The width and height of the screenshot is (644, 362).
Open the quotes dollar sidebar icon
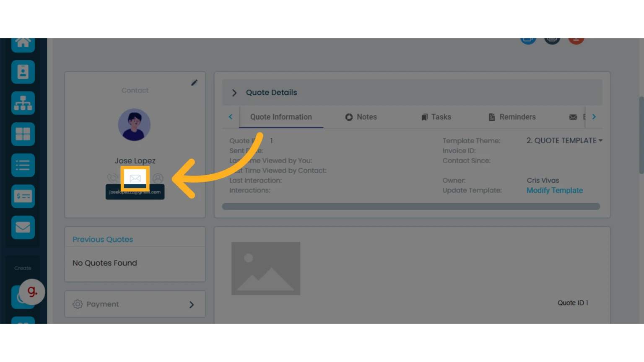coord(23,196)
